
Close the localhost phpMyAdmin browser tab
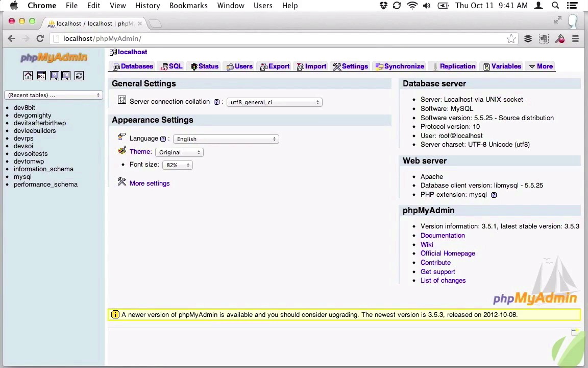[x=140, y=24]
